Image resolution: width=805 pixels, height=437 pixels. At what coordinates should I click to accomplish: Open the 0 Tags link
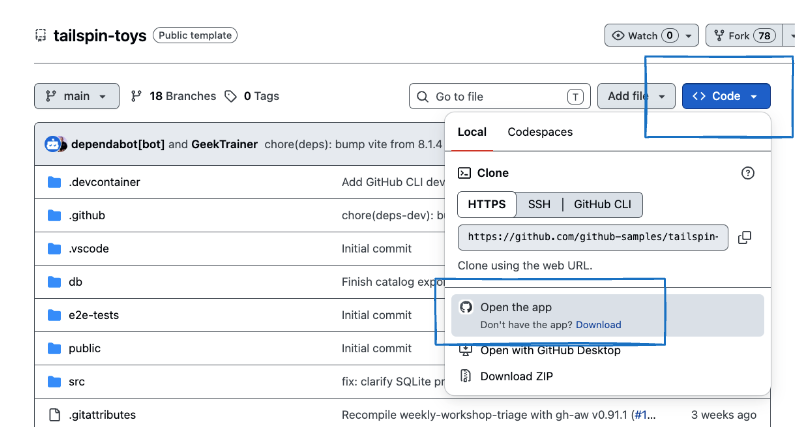[252, 96]
